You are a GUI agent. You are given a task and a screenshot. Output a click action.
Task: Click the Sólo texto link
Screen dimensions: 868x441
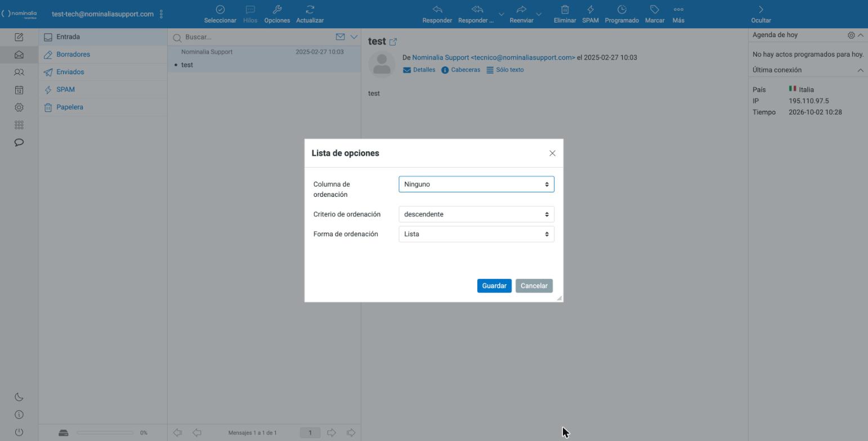(x=505, y=70)
